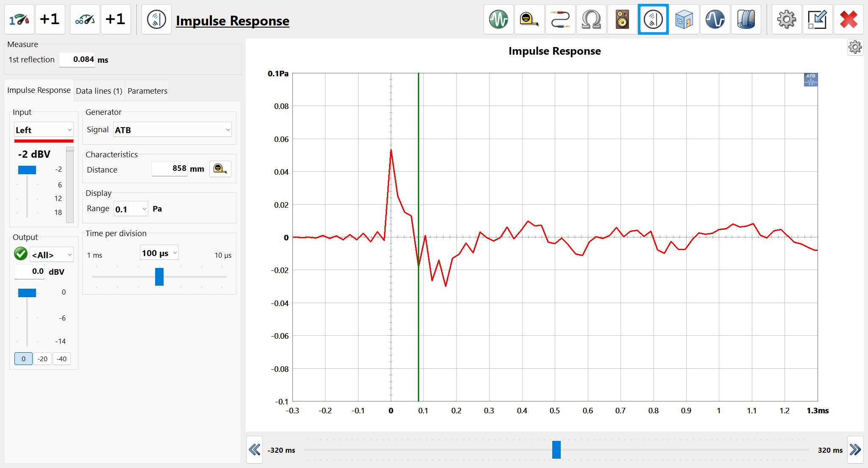The height and width of the screenshot is (468, 868).
Task: Click the input level slider handle at -2
Action: coord(27,170)
